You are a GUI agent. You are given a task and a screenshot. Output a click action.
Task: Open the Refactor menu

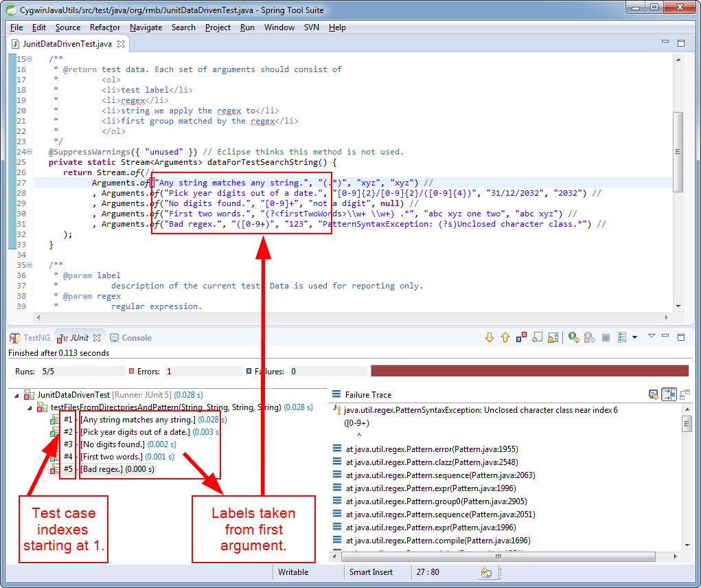coord(104,27)
